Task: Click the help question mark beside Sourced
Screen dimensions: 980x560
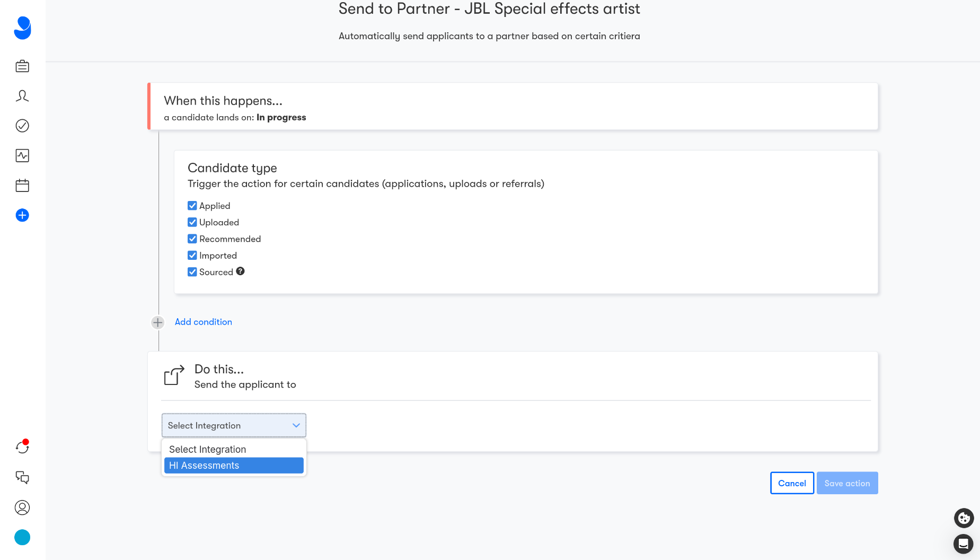Action: 240,272
